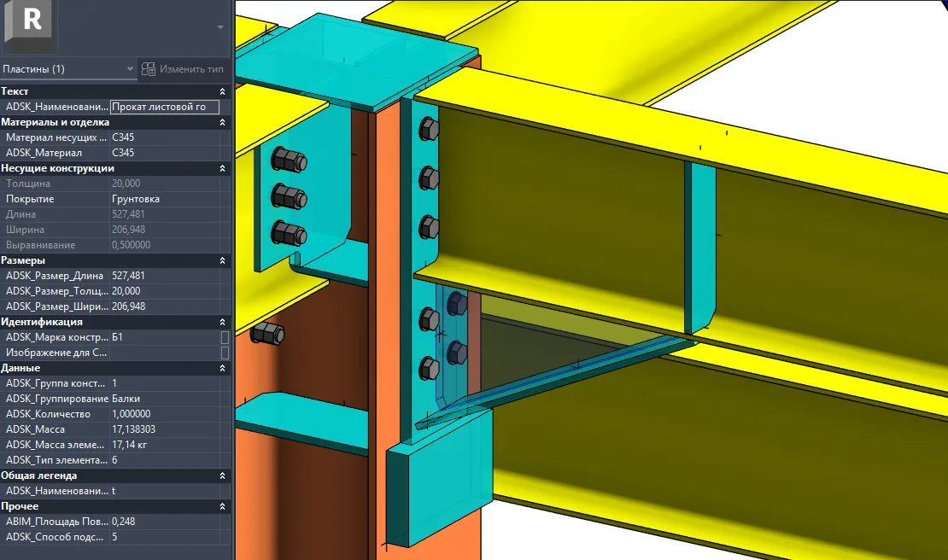Viewport: 948px width, 560px height.
Task: Click the ADSK_Наименование field with Прокат листовой
Action: click(164, 107)
